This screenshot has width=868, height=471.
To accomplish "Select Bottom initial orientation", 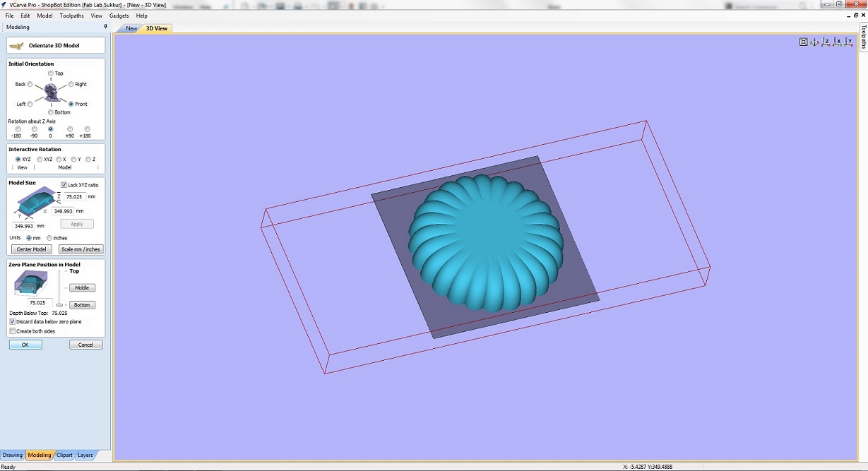I will (51, 112).
